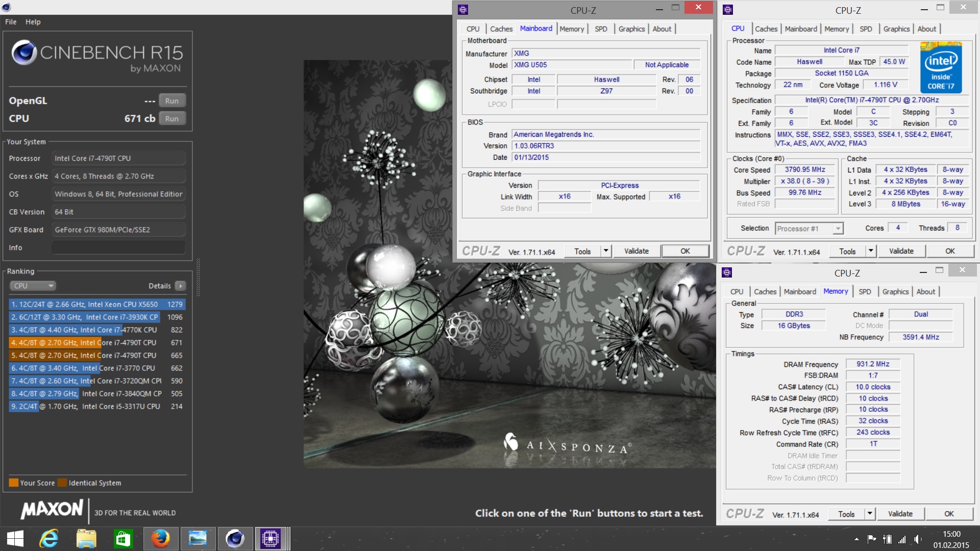This screenshot has height=551, width=980.
Task: Open the picture viewer taskbar icon
Action: point(198,539)
